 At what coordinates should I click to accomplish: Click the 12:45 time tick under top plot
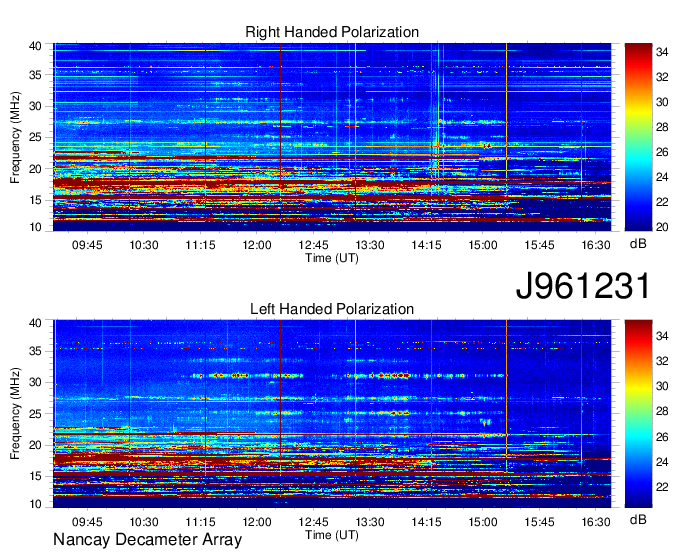[313, 245]
